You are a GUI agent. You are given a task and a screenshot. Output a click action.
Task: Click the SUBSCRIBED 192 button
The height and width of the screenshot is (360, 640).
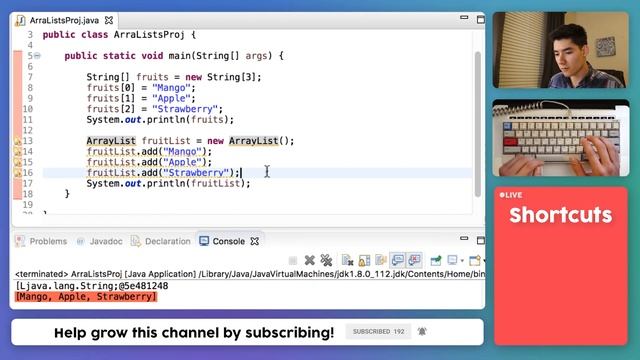click(x=378, y=331)
